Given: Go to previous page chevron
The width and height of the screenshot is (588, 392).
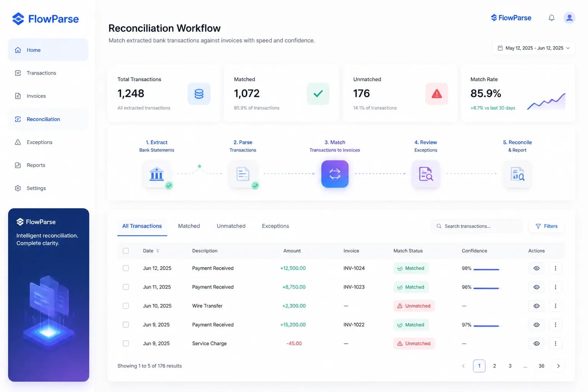Looking at the screenshot, I should click(463, 366).
